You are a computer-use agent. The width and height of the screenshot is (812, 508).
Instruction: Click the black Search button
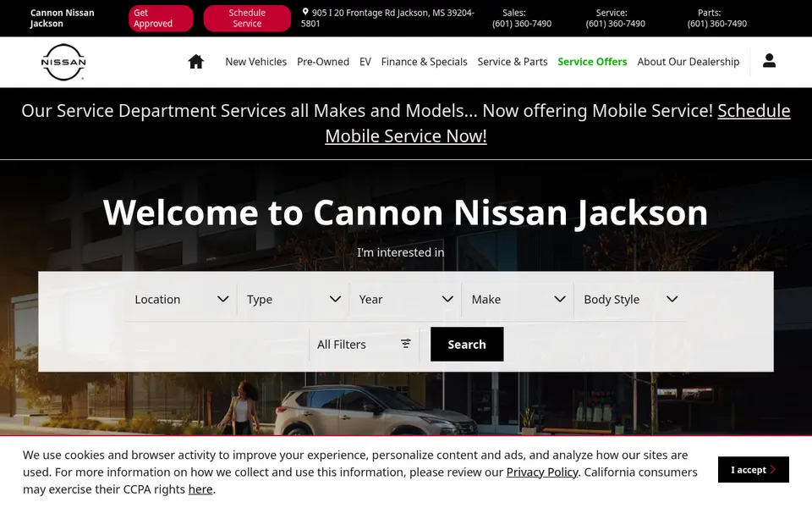[467, 345]
